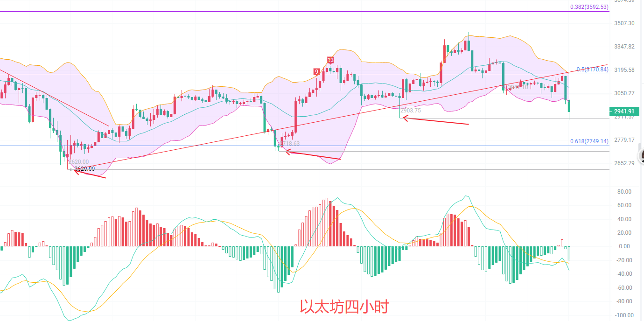Click the 0.00 level on MACD axis
This screenshot has width=644, height=321.
click(x=624, y=246)
